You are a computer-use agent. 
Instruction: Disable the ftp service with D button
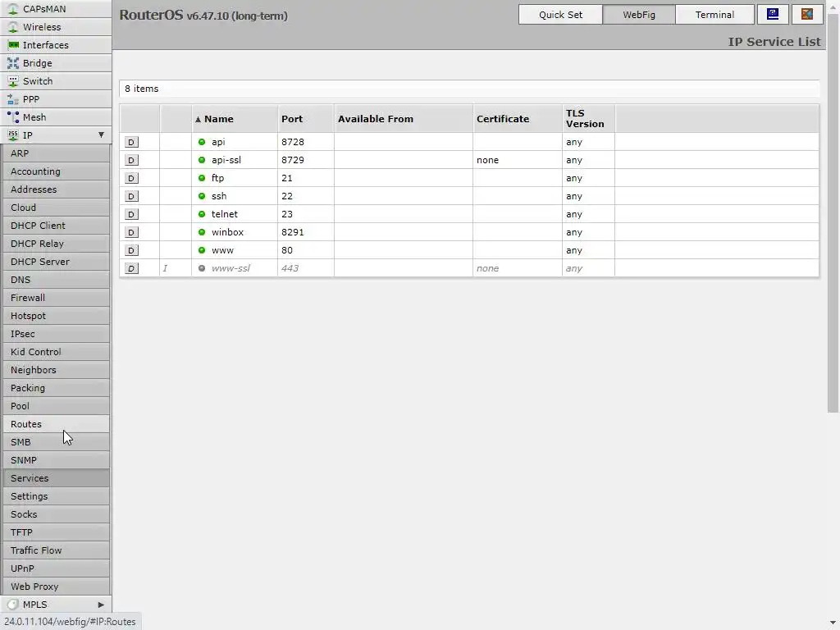tap(131, 178)
